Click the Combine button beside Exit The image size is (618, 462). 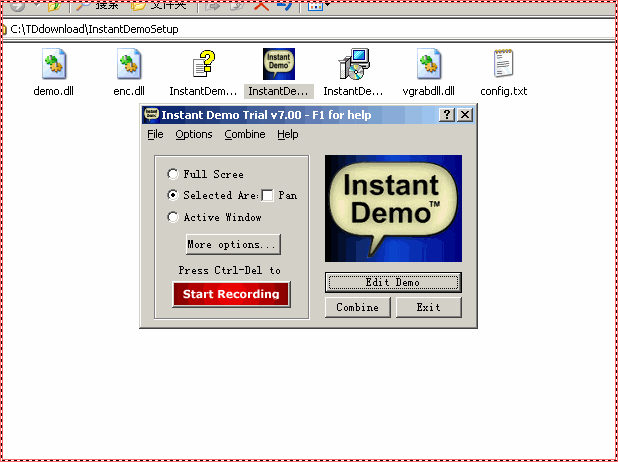coord(358,307)
